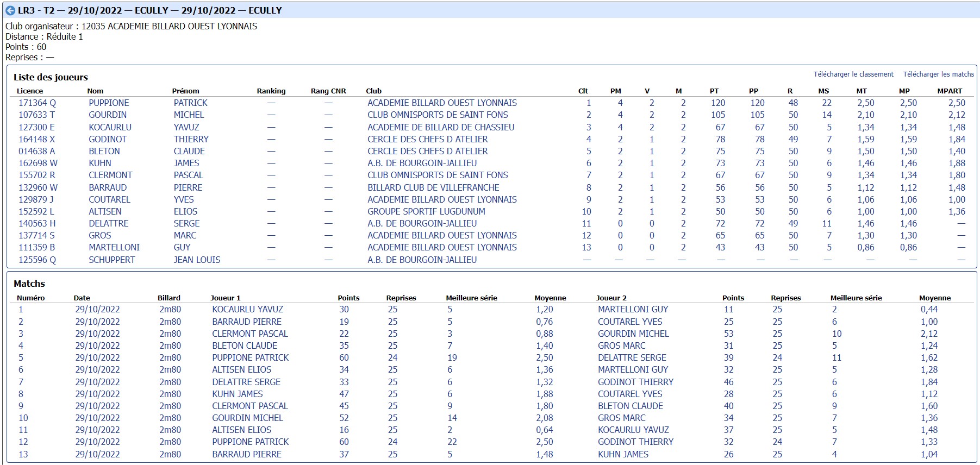Click CLERMONT PASCAL in match 9
The width and height of the screenshot is (980, 465).
pyautogui.click(x=250, y=406)
